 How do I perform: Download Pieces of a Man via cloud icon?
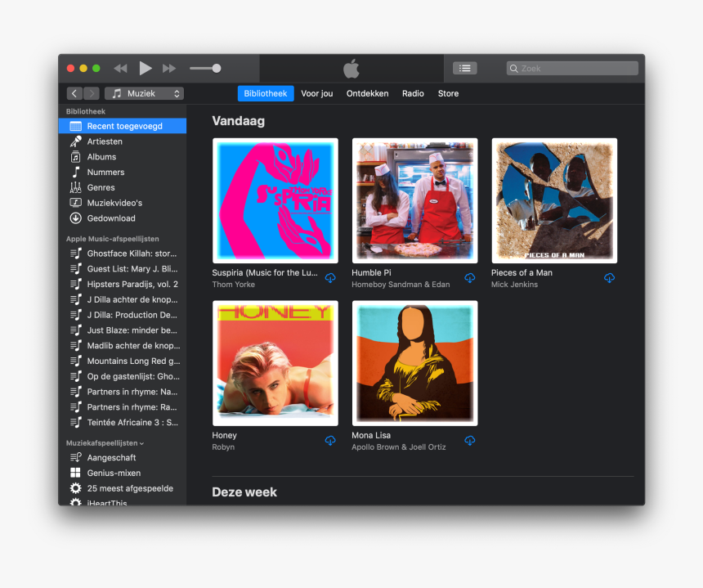point(609,278)
